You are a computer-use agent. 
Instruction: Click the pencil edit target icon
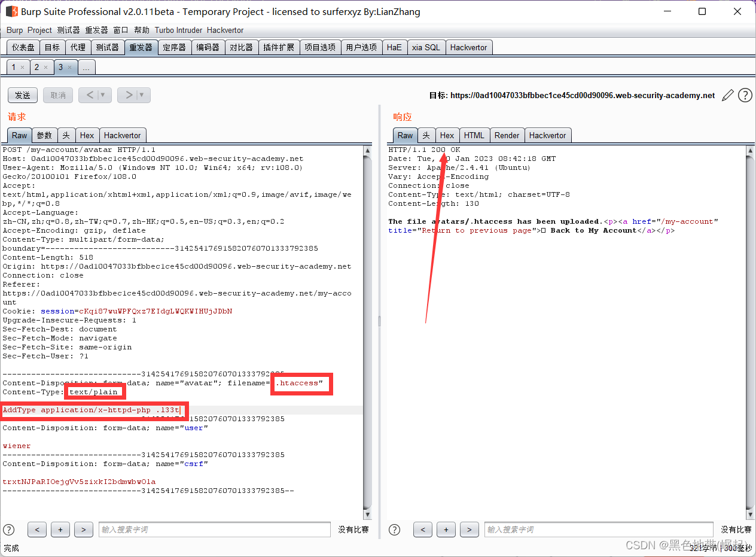[x=727, y=95]
